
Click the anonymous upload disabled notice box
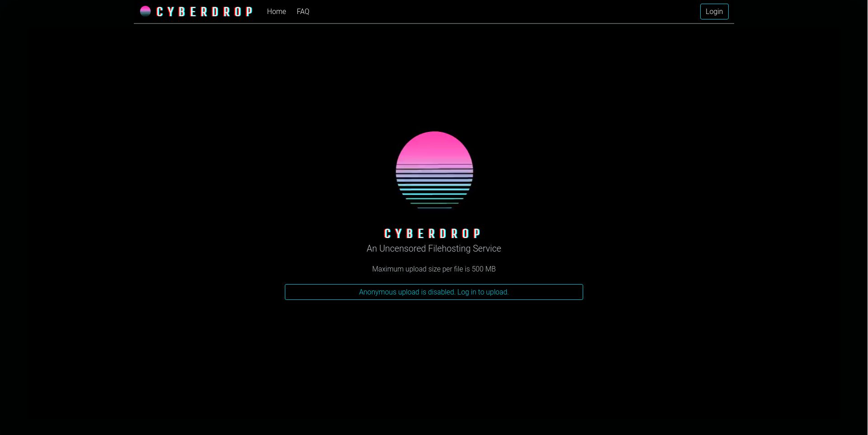click(434, 292)
